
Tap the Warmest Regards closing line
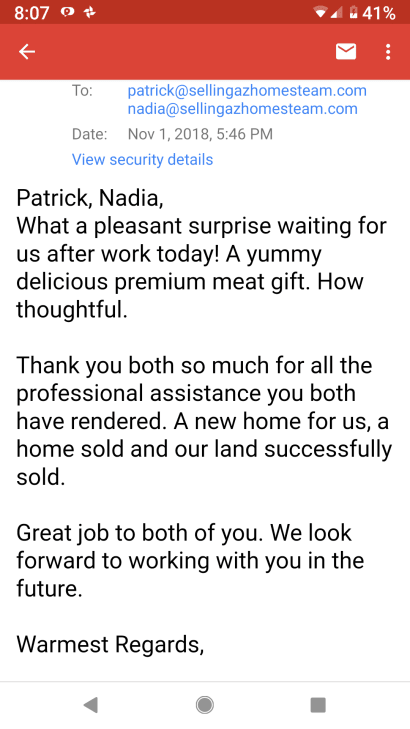point(110,645)
